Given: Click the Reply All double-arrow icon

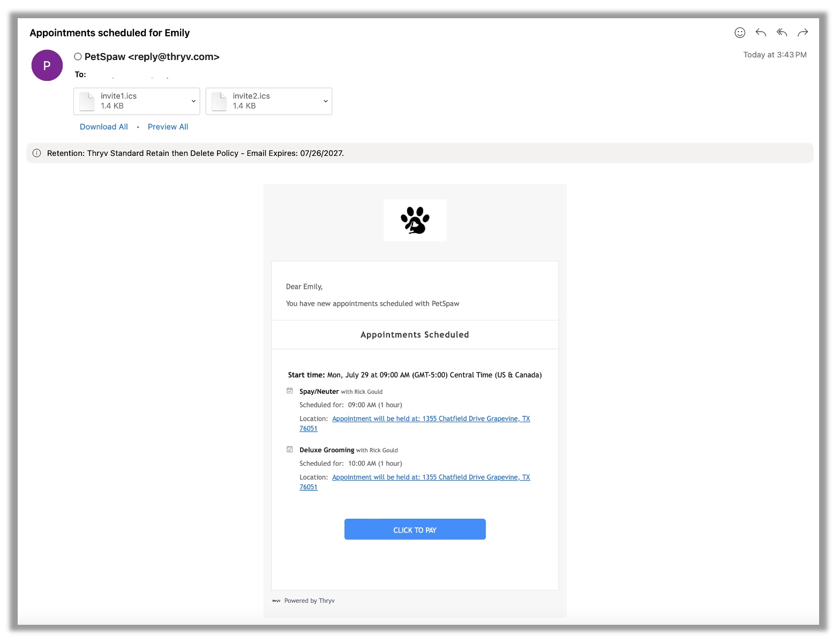Looking at the screenshot, I should coord(782,33).
